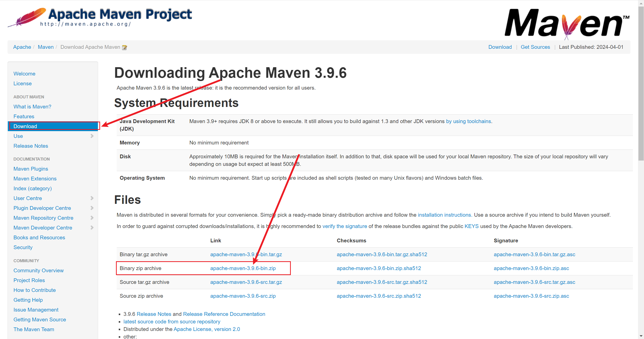Click the Maven logo at top right

click(x=567, y=23)
